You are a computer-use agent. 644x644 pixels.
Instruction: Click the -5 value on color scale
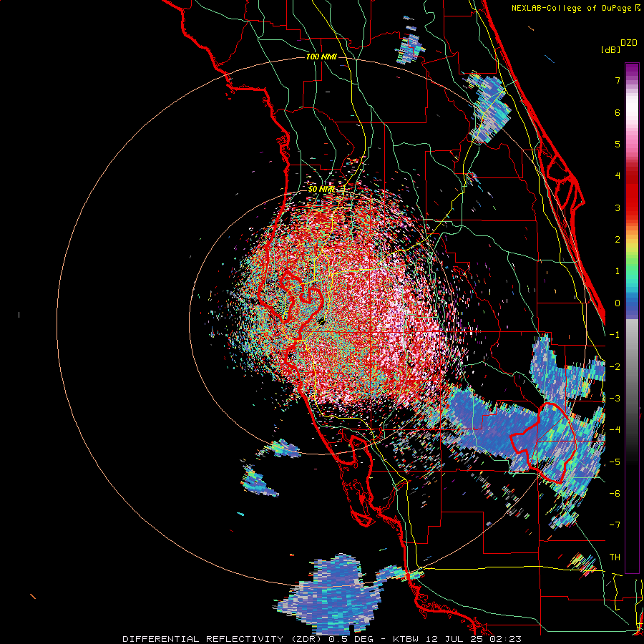pyautogui.click(x=615, y=462)
